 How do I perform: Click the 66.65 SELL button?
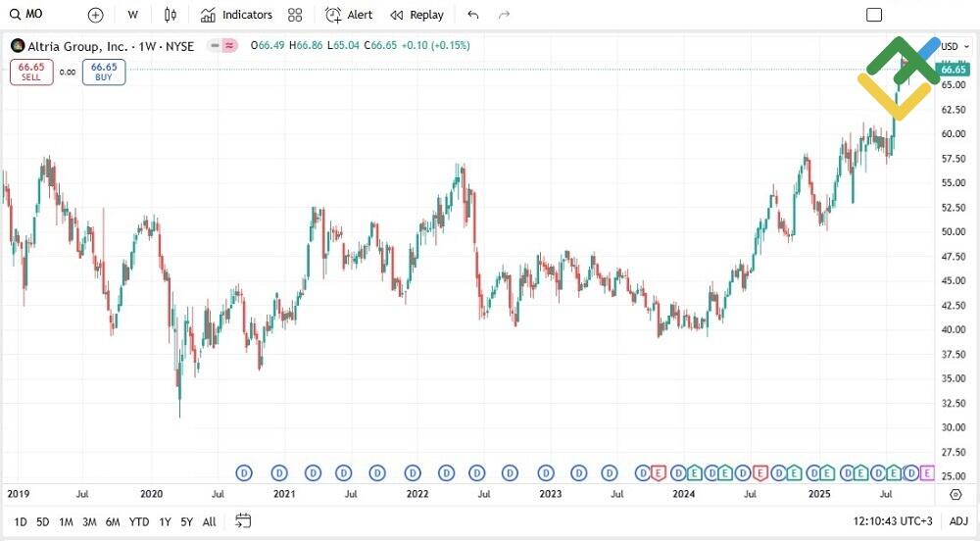pyautogui.click(x=31, y=72)
